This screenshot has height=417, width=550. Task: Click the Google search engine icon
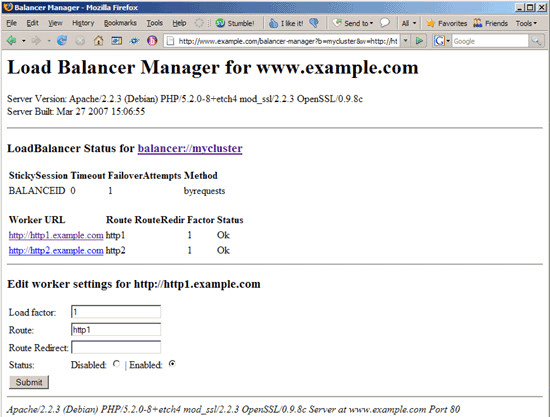point(439,41)
